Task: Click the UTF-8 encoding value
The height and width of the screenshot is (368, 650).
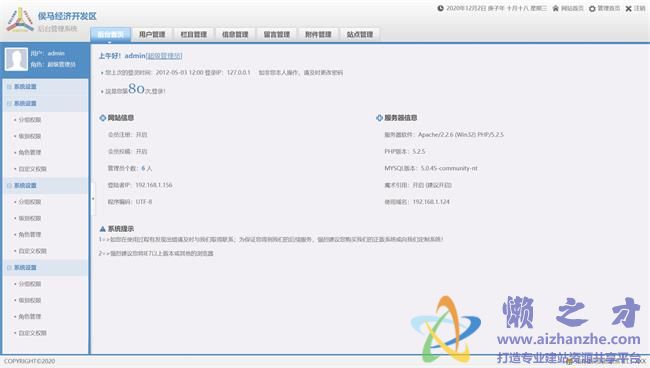Action: pyautogui.click(x=144, y=202)
